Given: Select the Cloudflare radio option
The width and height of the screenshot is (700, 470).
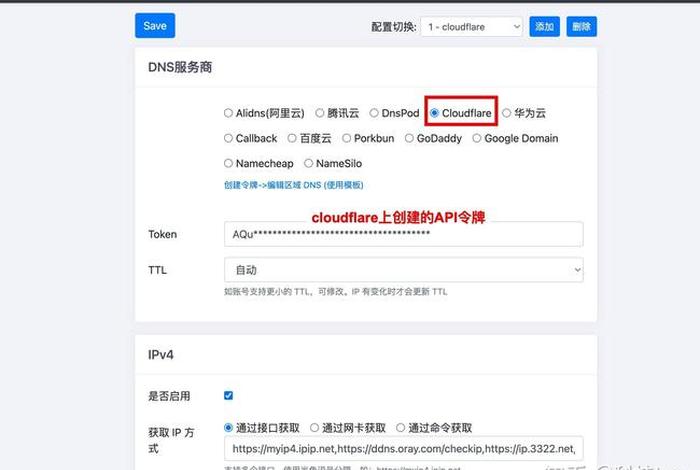Looking at the screenshot, I should point(434,113).
